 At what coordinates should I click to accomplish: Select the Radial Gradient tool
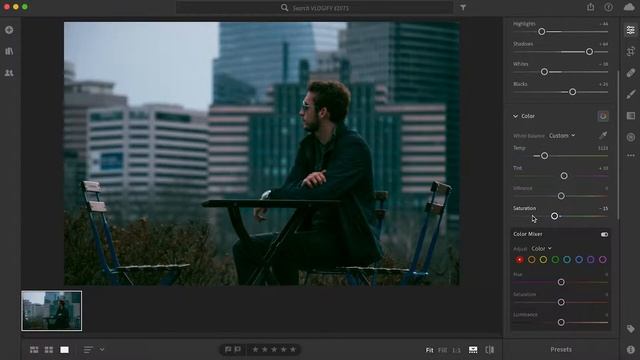tap(631, 137)
